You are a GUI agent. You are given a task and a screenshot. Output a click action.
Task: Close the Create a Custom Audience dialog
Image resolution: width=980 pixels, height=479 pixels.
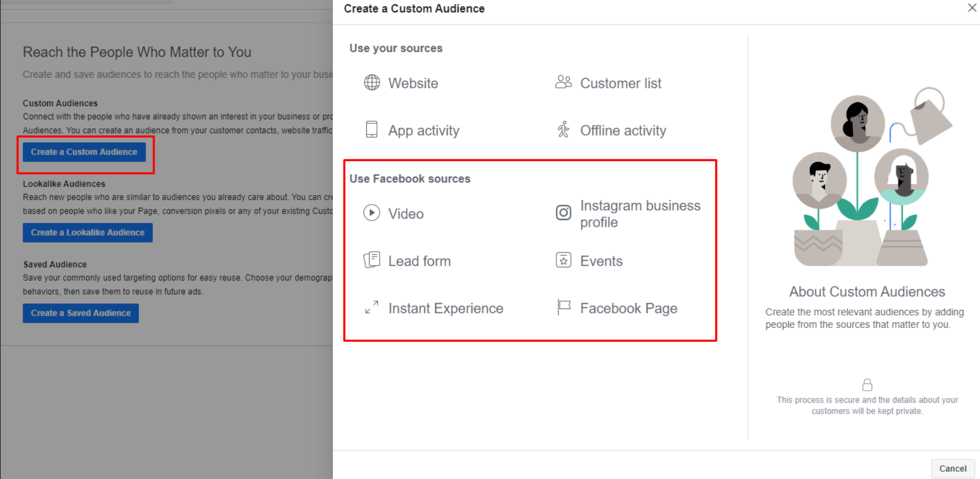tap(972, 8)
